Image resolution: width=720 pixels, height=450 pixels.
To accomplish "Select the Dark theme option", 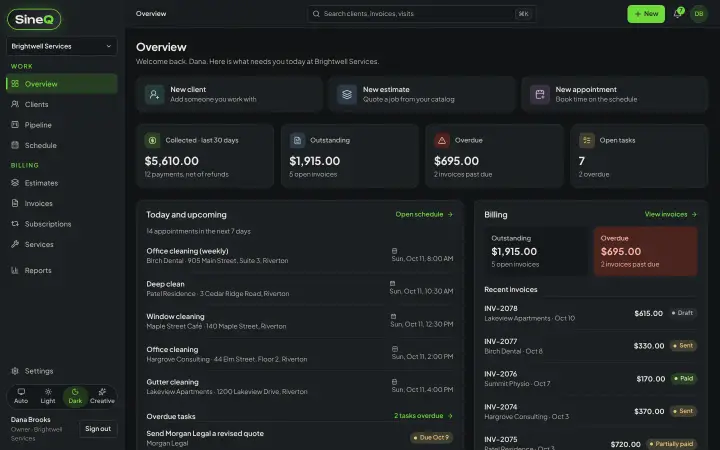I will coord(75,396).
